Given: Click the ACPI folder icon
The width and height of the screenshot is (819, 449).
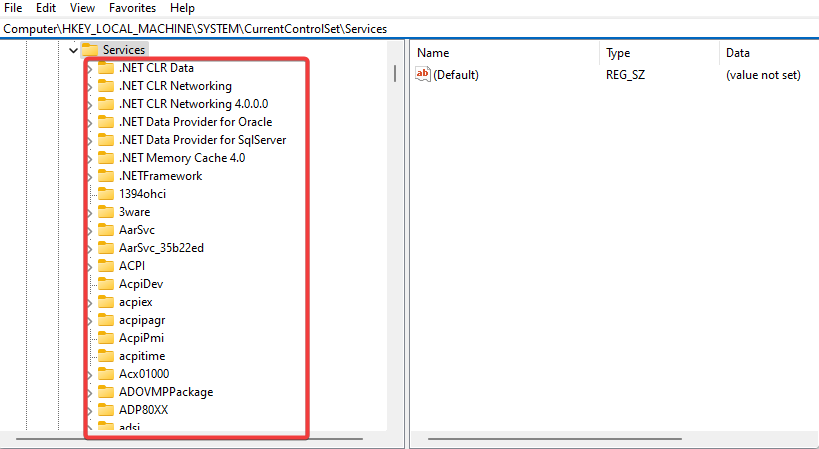Looking at the screenshot, I should pos(106,266).
